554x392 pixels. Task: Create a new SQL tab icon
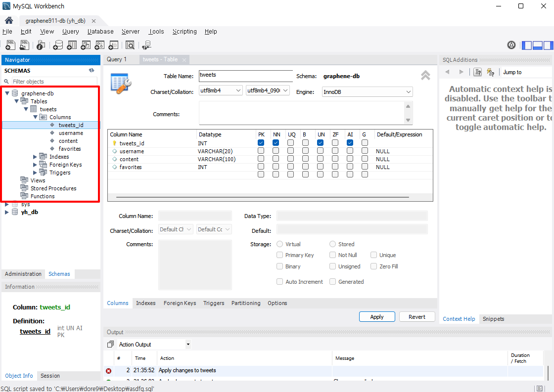click(10, 45)
